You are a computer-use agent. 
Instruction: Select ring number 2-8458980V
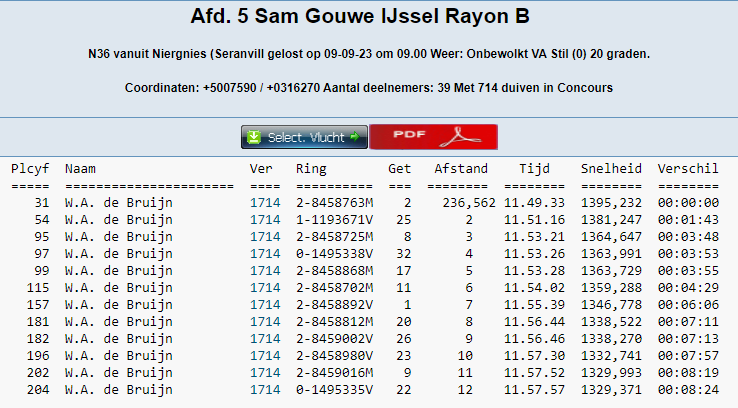click(335, 355)
